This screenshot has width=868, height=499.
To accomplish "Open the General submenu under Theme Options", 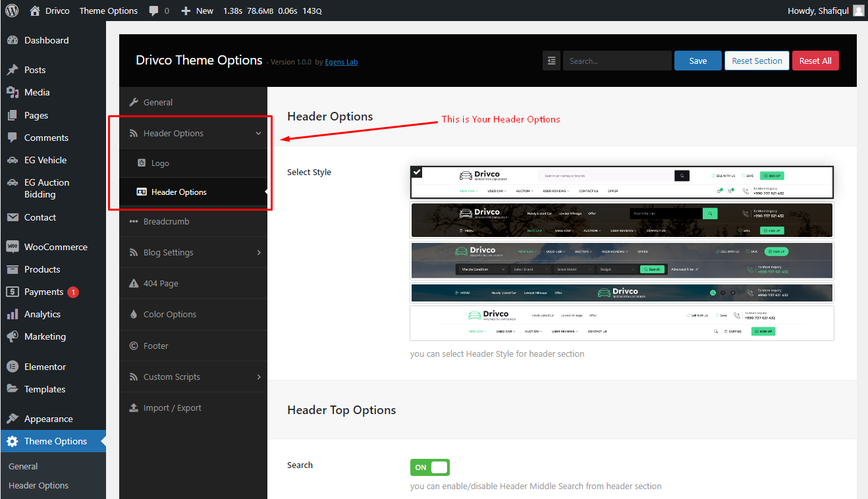I will 23,466.
